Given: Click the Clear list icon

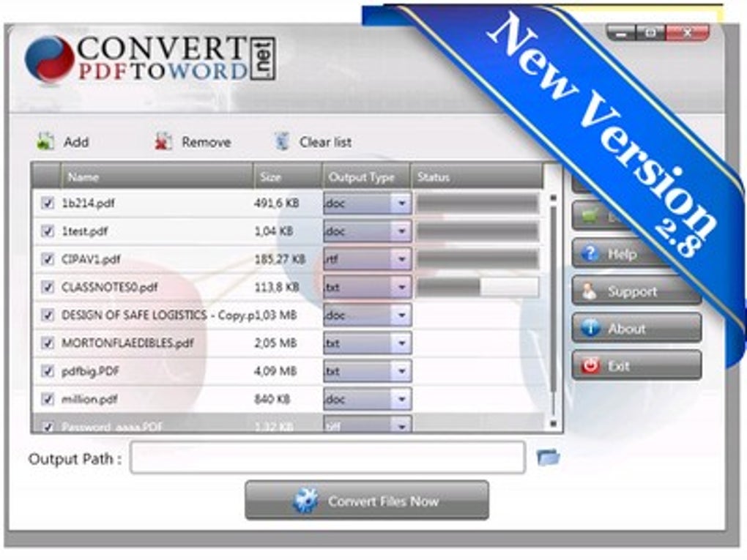Looking at the screenshot, I should tap(280, 141).
